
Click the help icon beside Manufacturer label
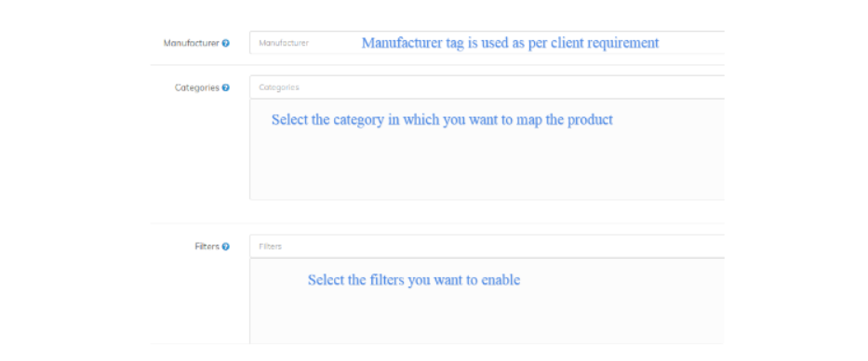[226, 43]
